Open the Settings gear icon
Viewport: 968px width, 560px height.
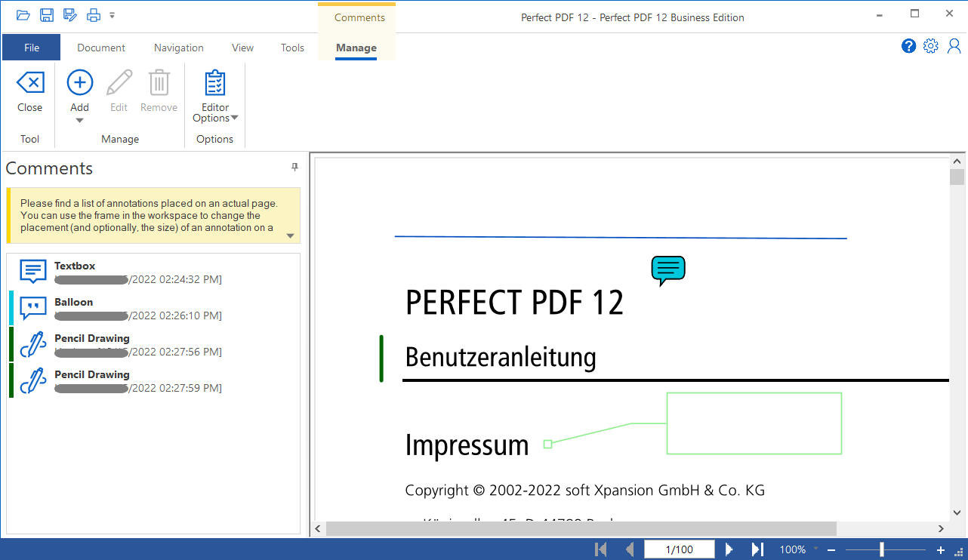[x=930, y=45]
